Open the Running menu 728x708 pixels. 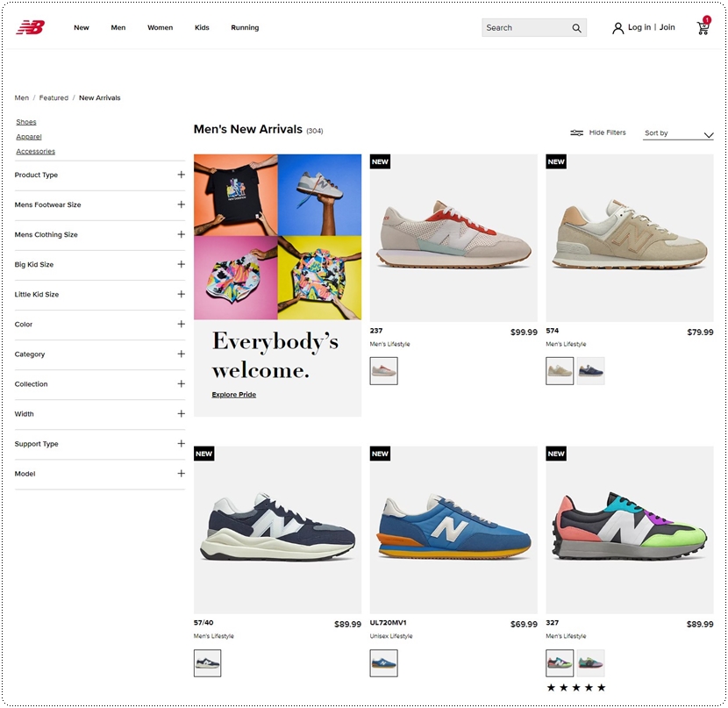click(245, 28)
